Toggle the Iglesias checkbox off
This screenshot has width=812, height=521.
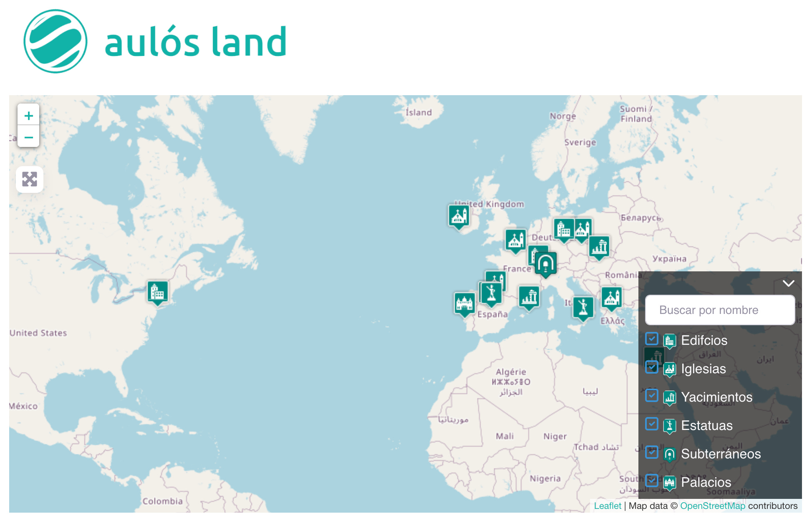(651, 367)
